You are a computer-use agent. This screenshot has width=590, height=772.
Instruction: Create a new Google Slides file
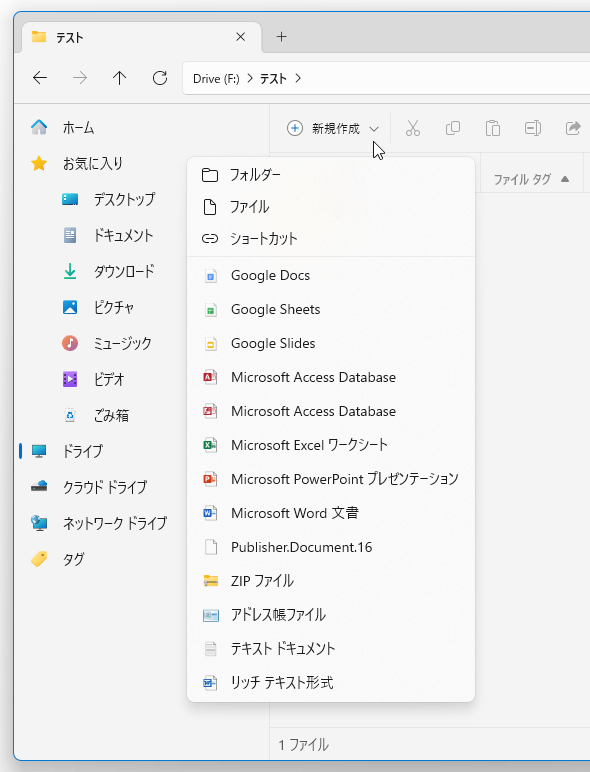(x=331, y=343)
